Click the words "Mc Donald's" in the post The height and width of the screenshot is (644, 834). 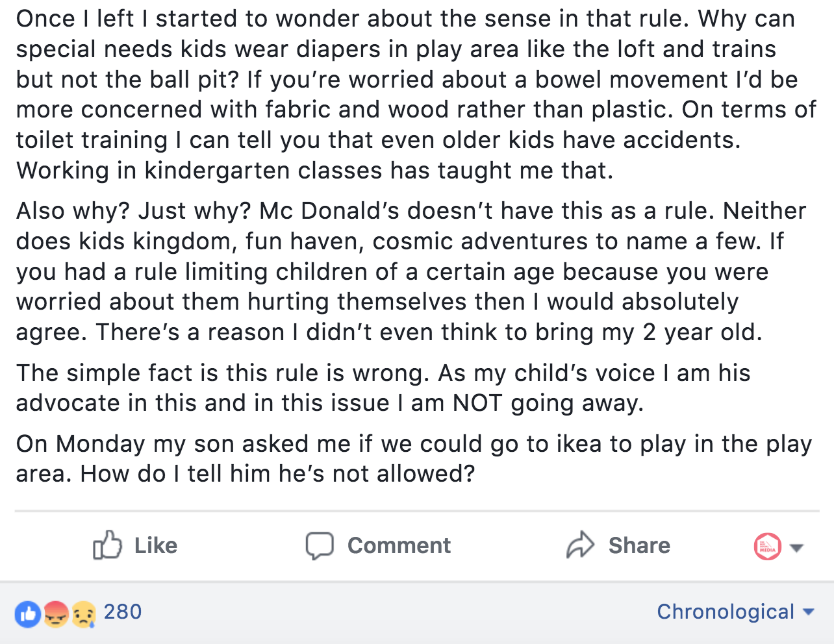click(x=329, y=211)
